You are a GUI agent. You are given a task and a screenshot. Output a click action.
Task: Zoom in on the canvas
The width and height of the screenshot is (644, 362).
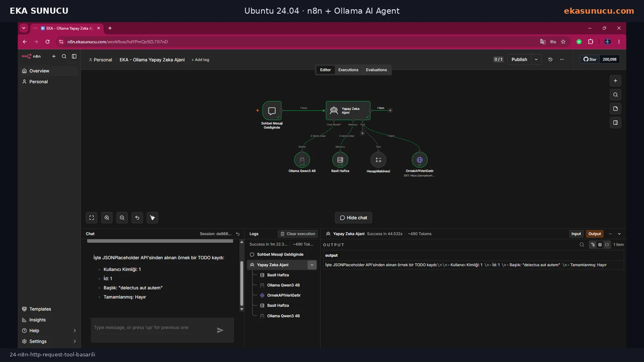point(107,218)
